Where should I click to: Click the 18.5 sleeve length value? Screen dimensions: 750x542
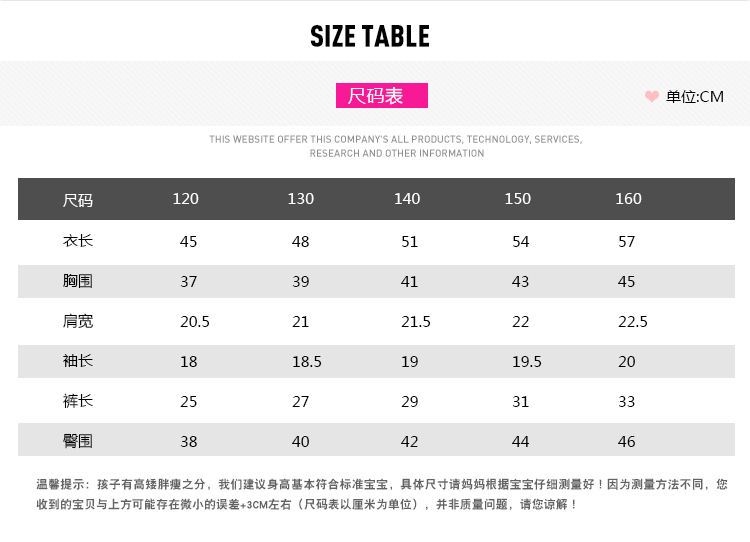coord(307,361)
